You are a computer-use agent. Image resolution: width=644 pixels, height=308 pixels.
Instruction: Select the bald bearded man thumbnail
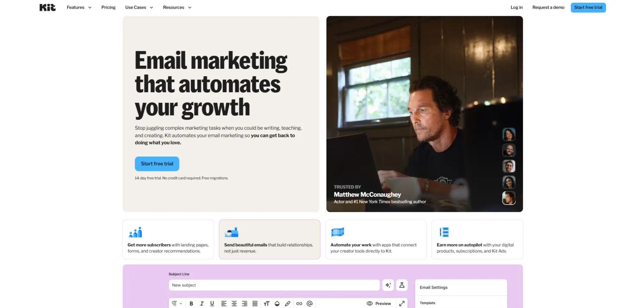click(x=509, y=150)
